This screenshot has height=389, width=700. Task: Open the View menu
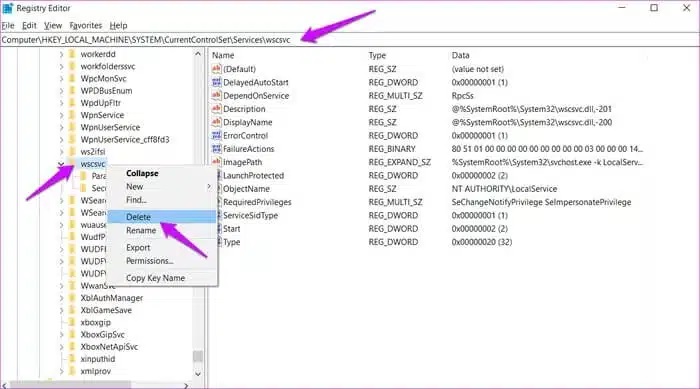click(x=53, y=25)
